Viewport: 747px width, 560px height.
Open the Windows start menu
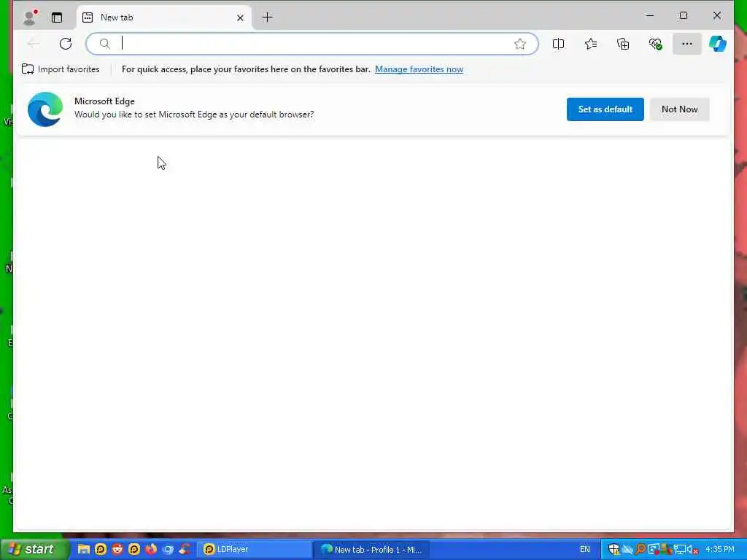(34, 550)
